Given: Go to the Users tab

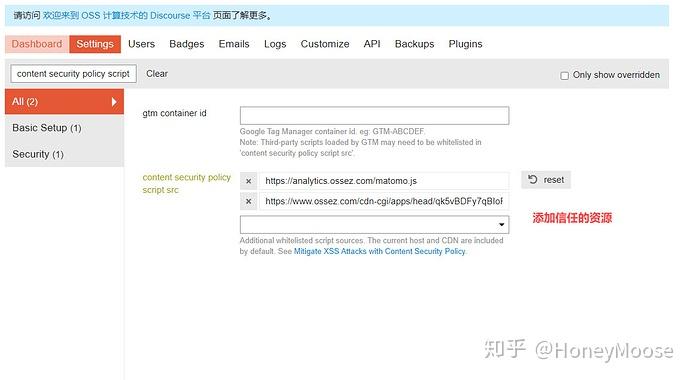Looking at the screenshot, I should click(141, 44).
